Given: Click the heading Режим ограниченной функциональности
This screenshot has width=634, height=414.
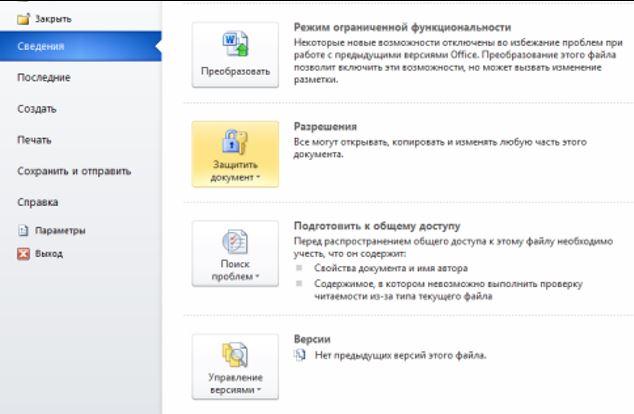Looking at the screenshot, I should tap(402, 27).
